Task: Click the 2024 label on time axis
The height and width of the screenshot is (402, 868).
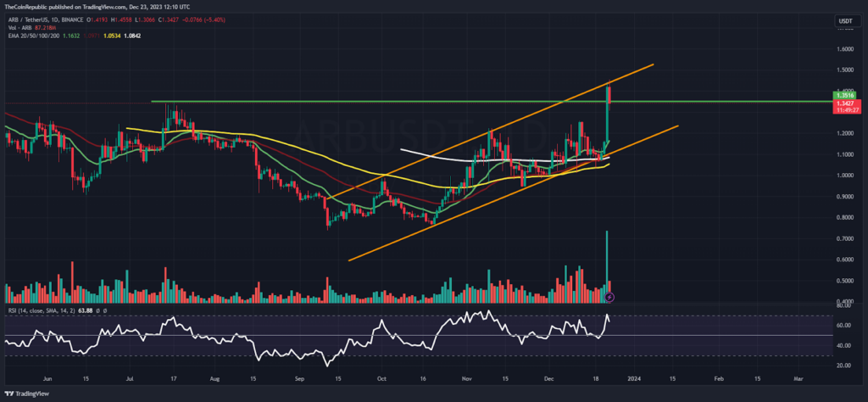Action: point(634,379)
